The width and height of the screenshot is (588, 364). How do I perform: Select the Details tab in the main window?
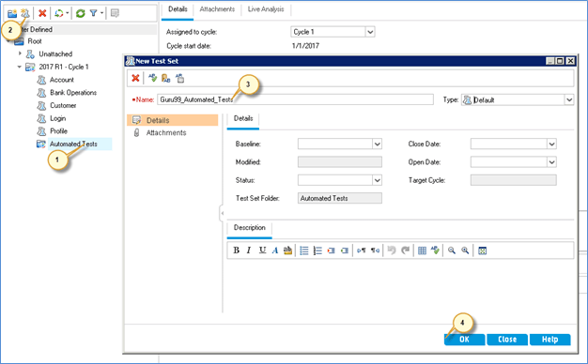(x=178, y=9)
